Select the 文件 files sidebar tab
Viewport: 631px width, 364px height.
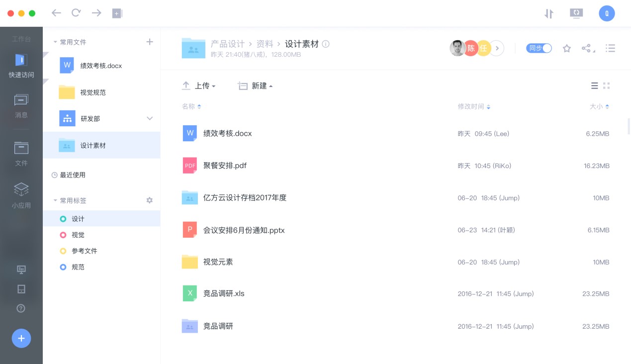pos(21,153)
